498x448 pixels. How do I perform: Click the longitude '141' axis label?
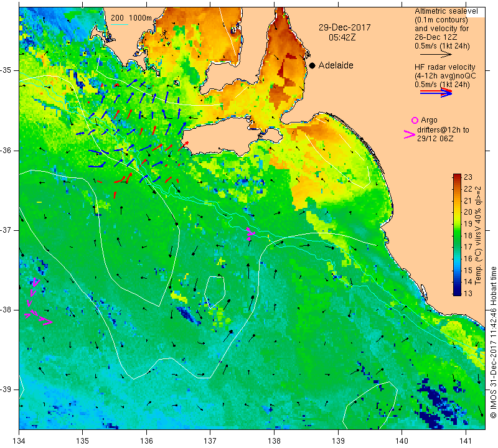[x=466, y=441]
